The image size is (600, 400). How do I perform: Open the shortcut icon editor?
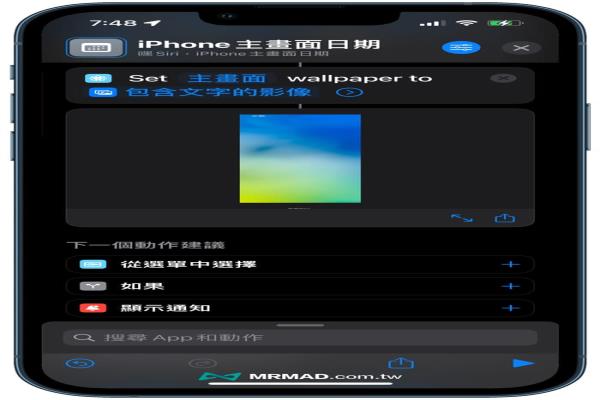pyautogui.click(x=96, y=48)
